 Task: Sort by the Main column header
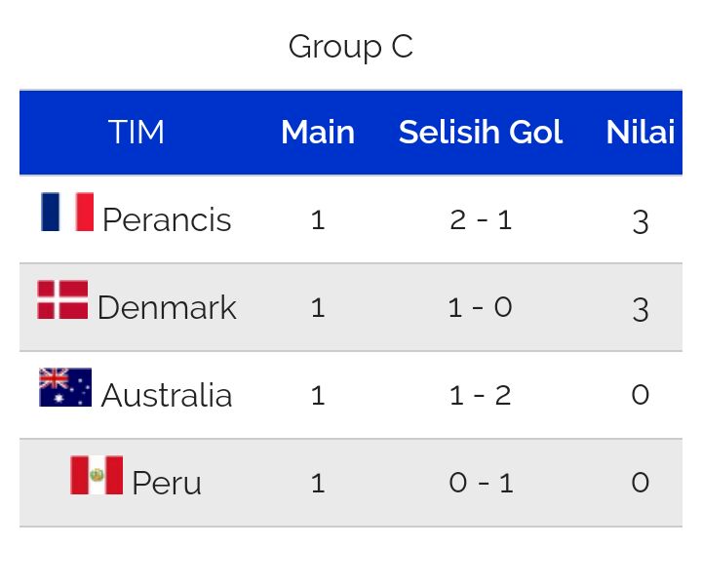(318, 132)
